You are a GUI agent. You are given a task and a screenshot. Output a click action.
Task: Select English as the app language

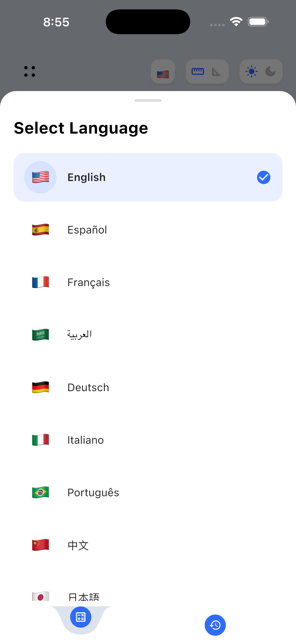click(x=148, y=177)
